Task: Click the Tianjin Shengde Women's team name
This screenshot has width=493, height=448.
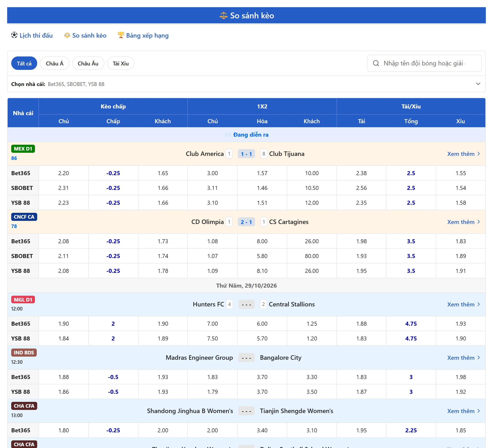Action: (296, 411)
